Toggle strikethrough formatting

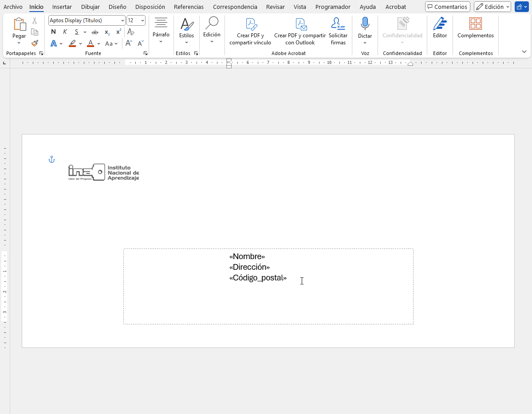[x=95, y=32]
